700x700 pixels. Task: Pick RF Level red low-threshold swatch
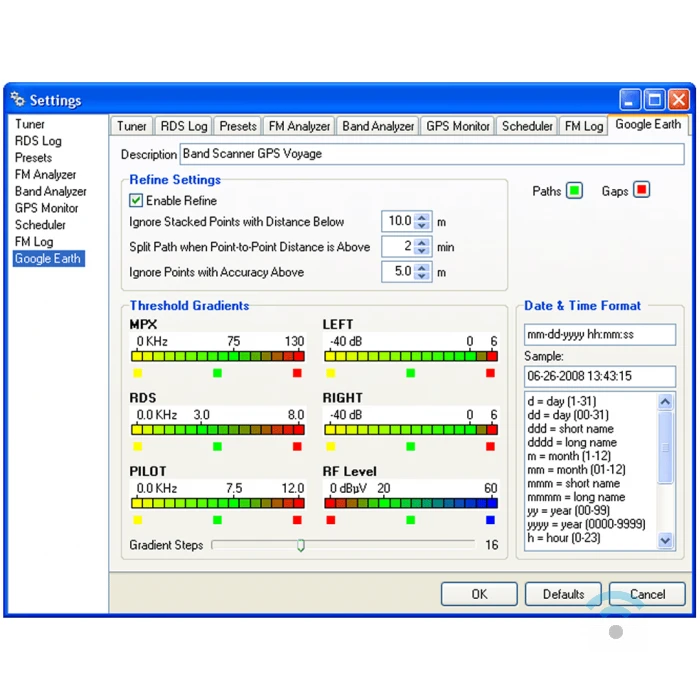(x=331, y=520)
